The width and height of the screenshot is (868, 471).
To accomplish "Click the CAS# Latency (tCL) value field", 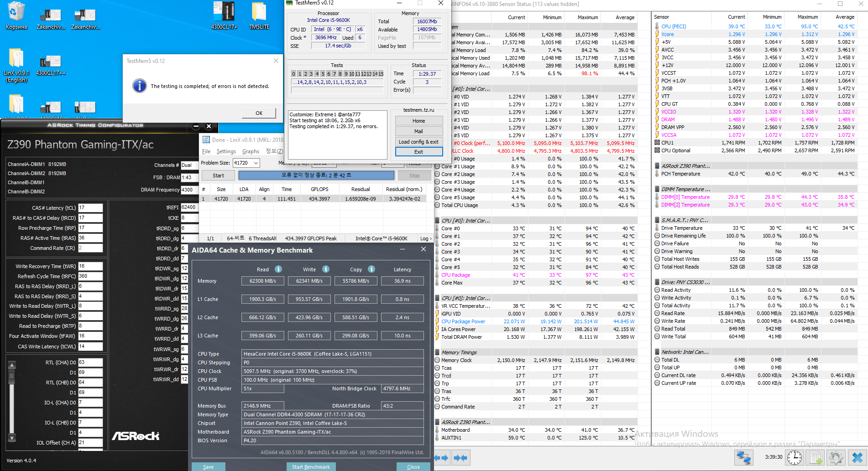I will pyautogui.click(x=90, y=208).
